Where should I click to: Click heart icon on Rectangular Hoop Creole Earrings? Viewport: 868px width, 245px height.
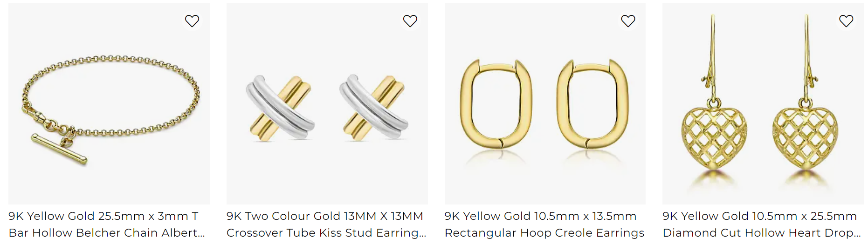(x=628, y=21)
